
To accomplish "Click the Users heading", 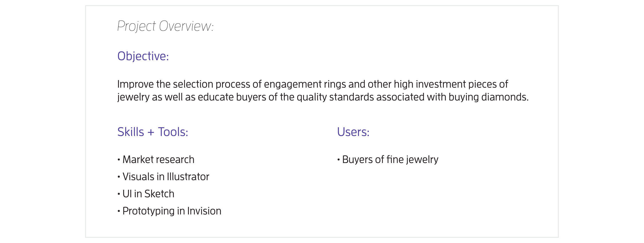I will (x=353, y=132).
